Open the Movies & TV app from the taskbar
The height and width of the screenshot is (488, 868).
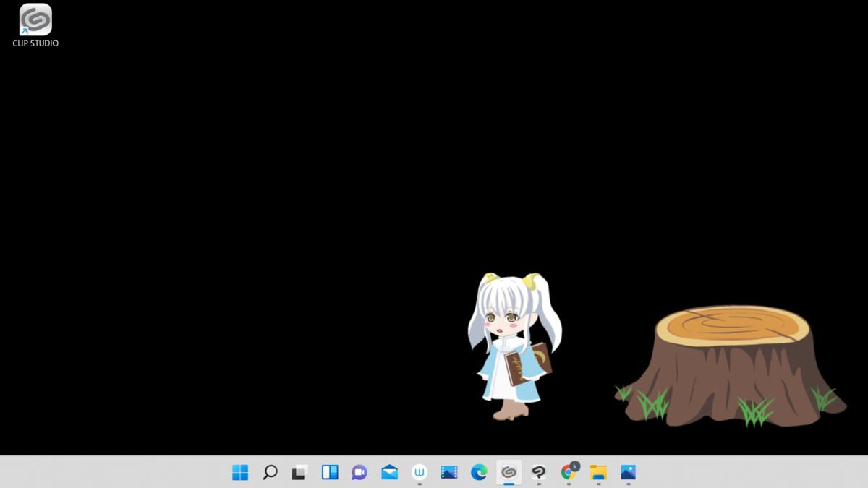click(x=449, y=472)
